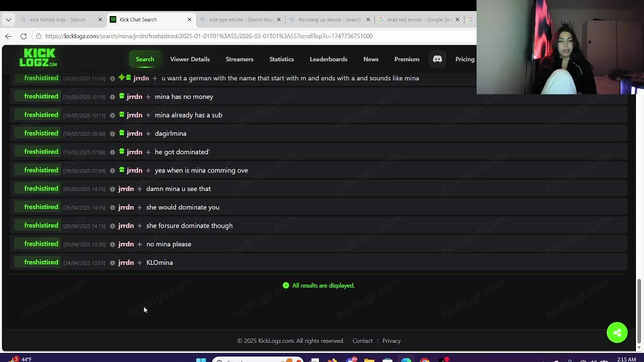Screen dimensions: 644x362
Task: Click jrrdn username on 'mina has no money' row
Action: pos(134,97)
